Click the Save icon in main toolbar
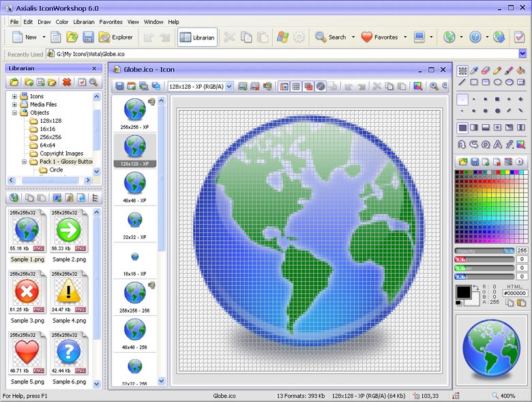The image size is (532, 402). click(88, 37)
